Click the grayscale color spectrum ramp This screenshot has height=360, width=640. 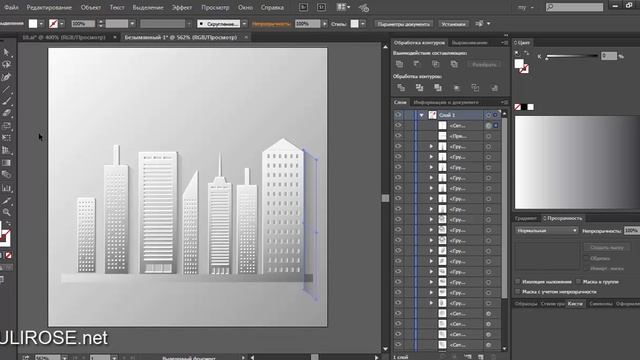coord(577,162)
